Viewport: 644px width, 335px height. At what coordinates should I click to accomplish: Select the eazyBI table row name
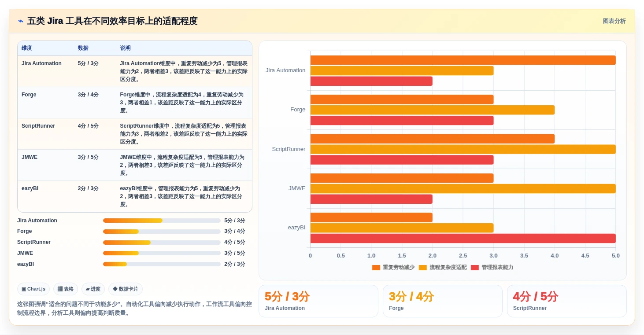click(30, 188)
